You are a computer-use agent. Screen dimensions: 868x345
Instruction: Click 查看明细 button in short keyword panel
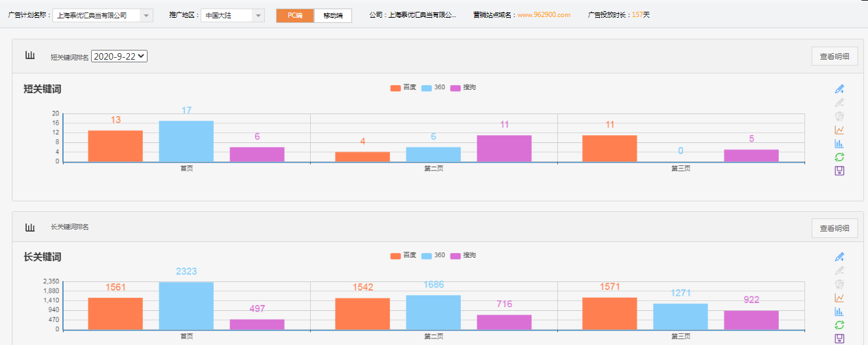(x=834, y=56)
